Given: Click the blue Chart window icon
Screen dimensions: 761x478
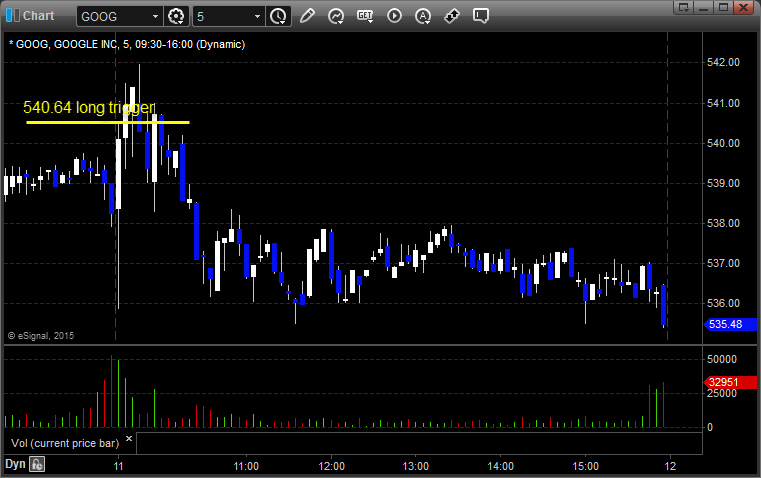Looking at the screenshot, I should 13,16.
